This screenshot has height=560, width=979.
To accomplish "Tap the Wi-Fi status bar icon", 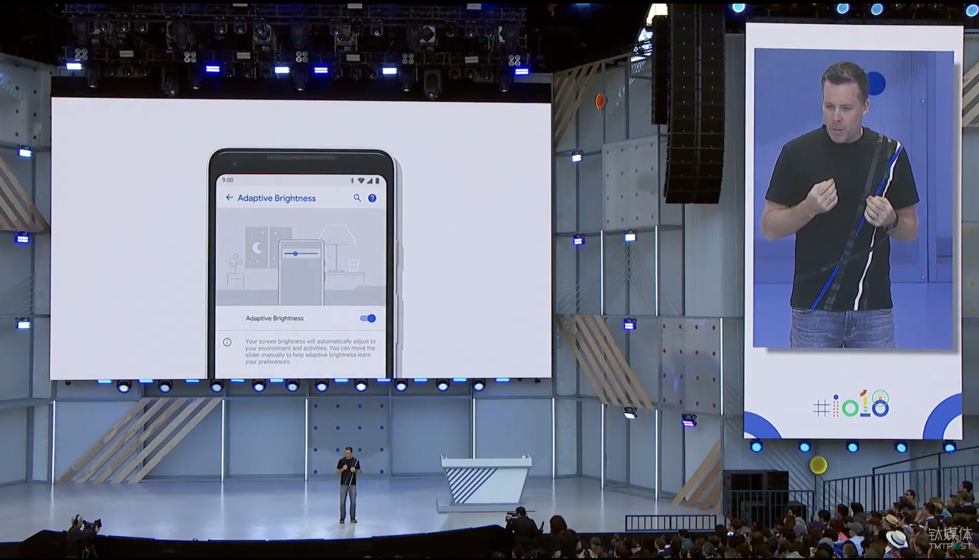I will click(361, 180).
